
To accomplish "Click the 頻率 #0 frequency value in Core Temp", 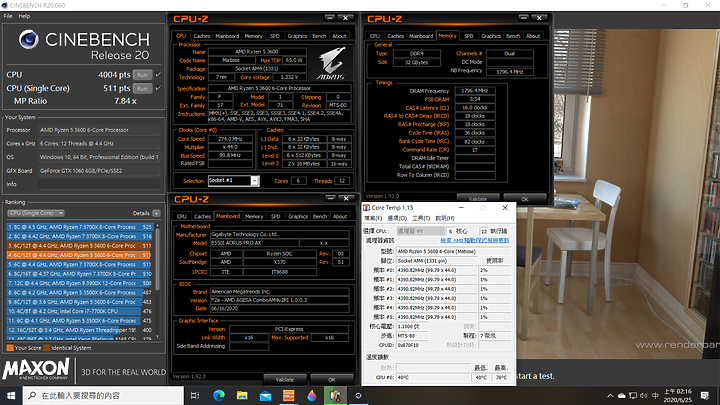I will 436,270.
